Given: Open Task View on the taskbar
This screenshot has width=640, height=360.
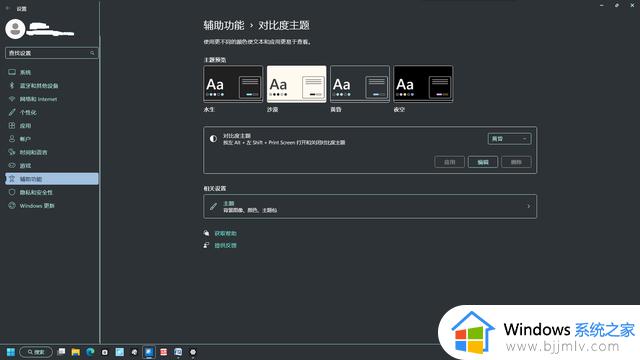Looking at the screenshot, I should pyautogui.click(x=61, y=352).
